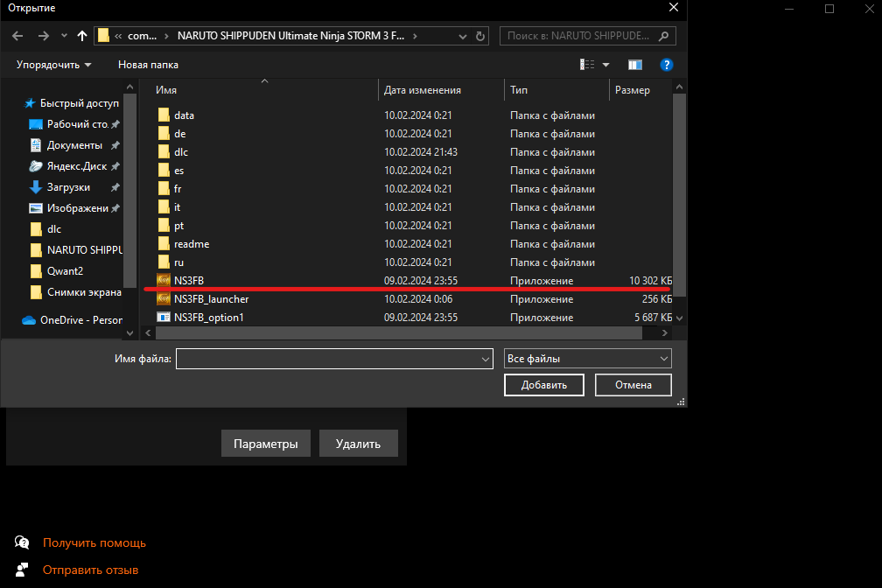Expand the file name combo dropdown
Viewport: 882px width, 588px height.
[486, 359]
